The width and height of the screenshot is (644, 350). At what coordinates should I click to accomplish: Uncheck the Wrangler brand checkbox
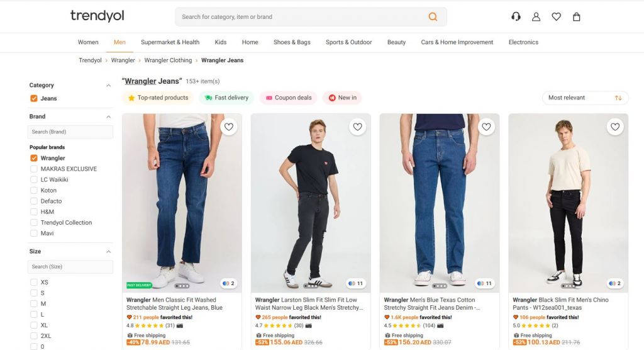click(34, 158)
